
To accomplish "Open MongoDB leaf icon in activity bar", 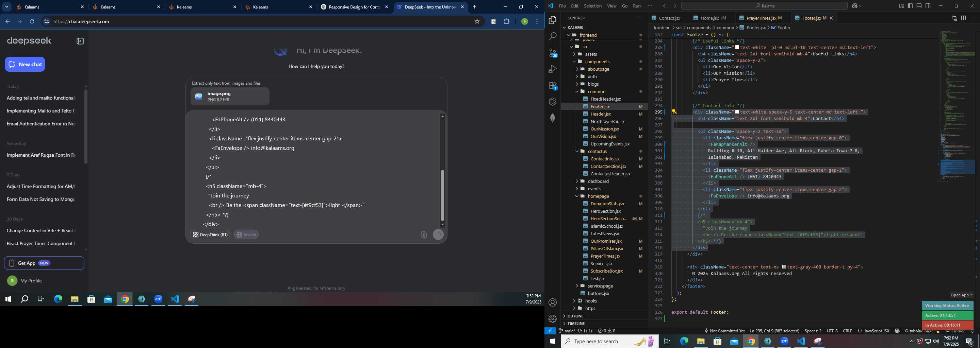I will pyautogui.click(x=552, y=118).
